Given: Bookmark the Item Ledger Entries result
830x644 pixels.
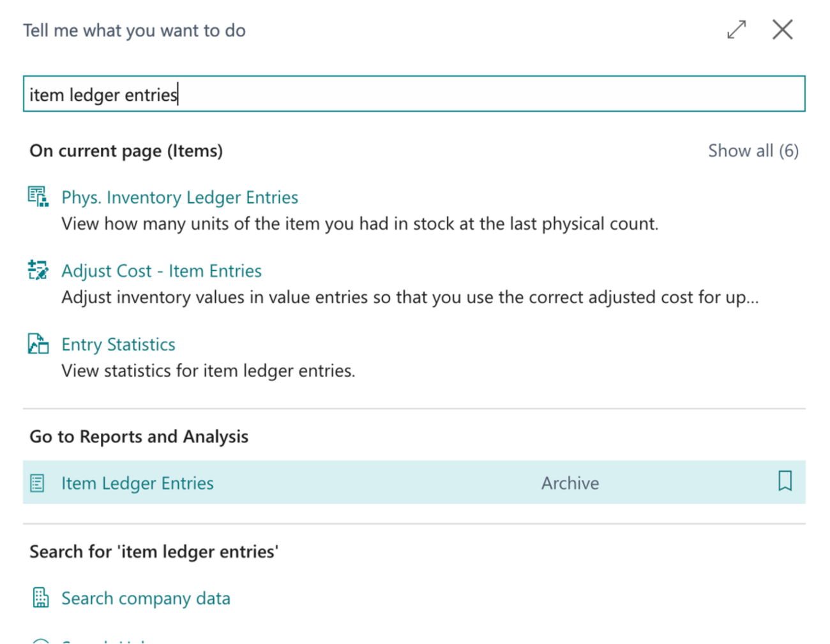Looking at the screenshot, I should 785,481.
